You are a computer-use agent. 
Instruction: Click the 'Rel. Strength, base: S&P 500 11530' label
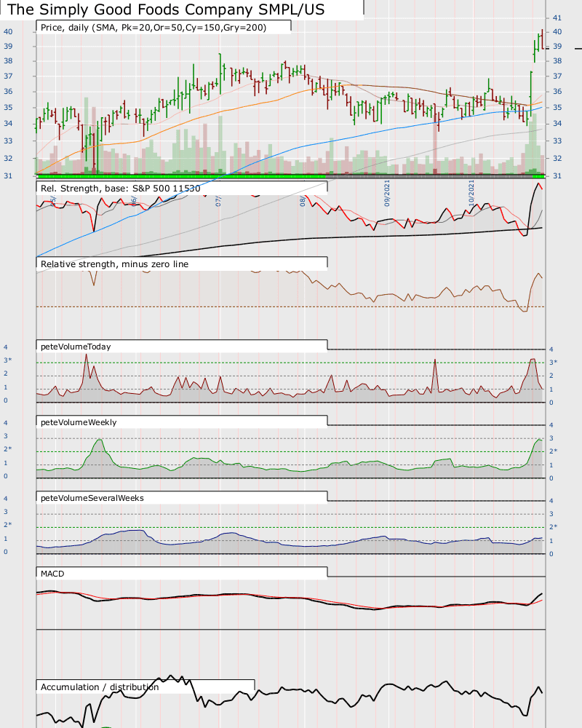tap(121, 189)
